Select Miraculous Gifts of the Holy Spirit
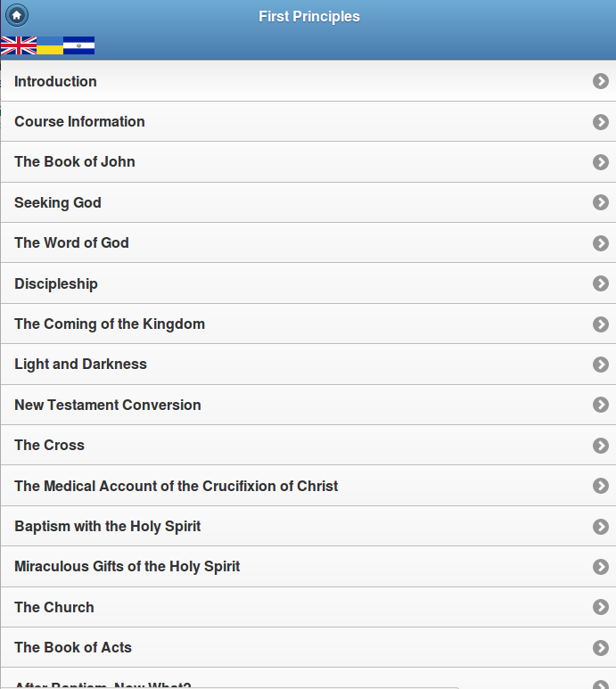The width and height of the screenshot is (616, 689). [x=308, y=566]
